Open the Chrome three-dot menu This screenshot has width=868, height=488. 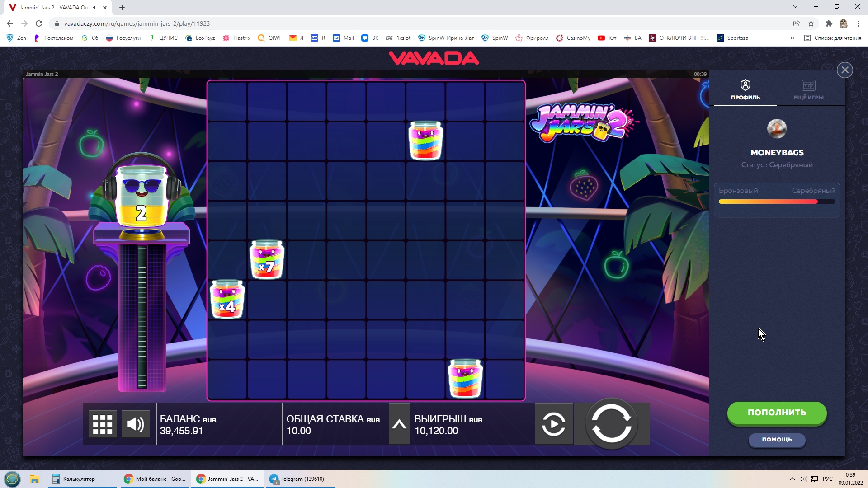pyautogui.click(x=858, y=23)
